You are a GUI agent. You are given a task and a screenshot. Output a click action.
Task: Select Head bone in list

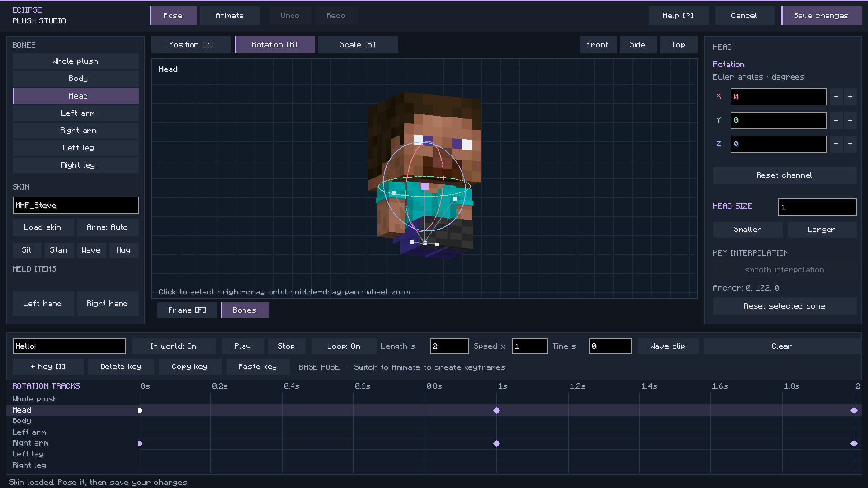(x=75, y=96)
